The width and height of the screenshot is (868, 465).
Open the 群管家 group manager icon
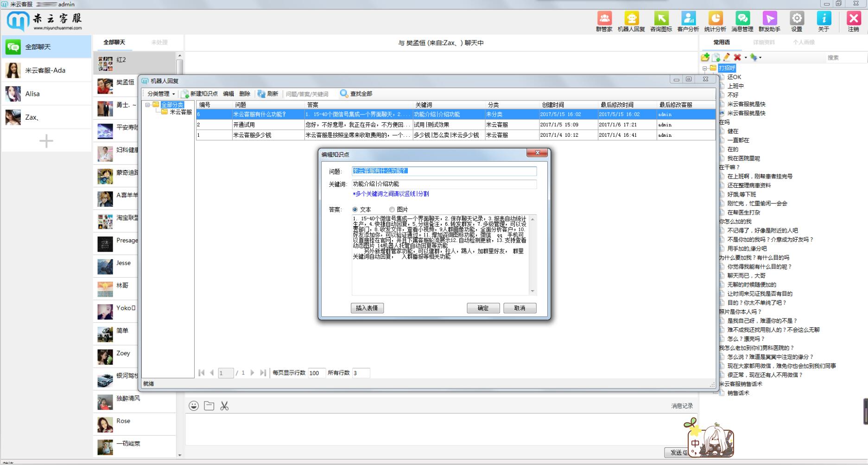tap(604, 21)
